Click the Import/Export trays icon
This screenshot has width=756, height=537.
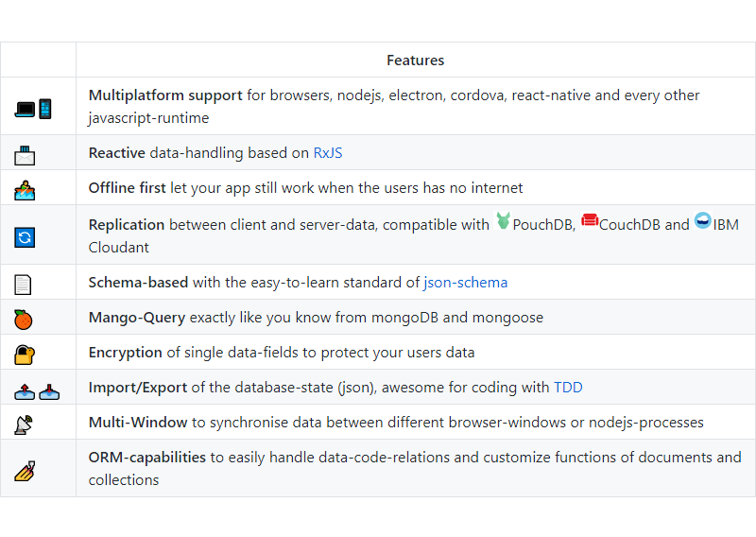click(25, 389)
